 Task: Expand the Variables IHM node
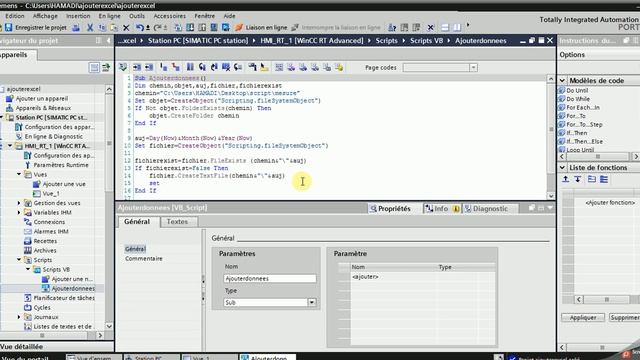click(19, 212)
